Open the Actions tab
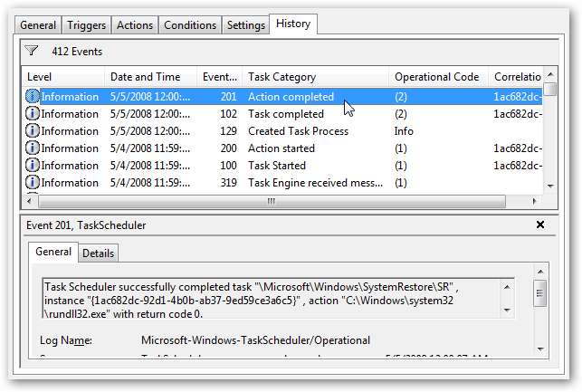 tap(135, 25)
